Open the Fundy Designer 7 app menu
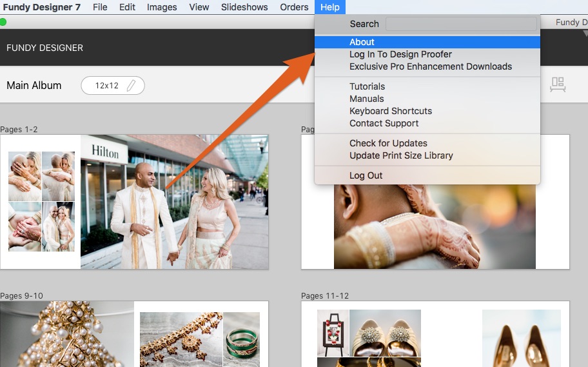This screenshot has width=588, height=367. click(42, 7)
